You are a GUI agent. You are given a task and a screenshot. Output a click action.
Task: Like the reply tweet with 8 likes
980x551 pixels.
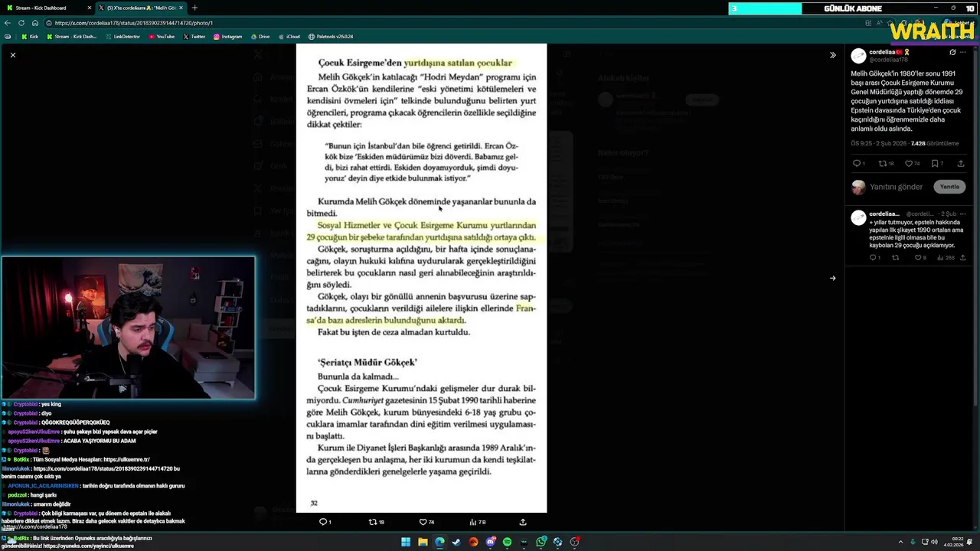pos(918,258)
